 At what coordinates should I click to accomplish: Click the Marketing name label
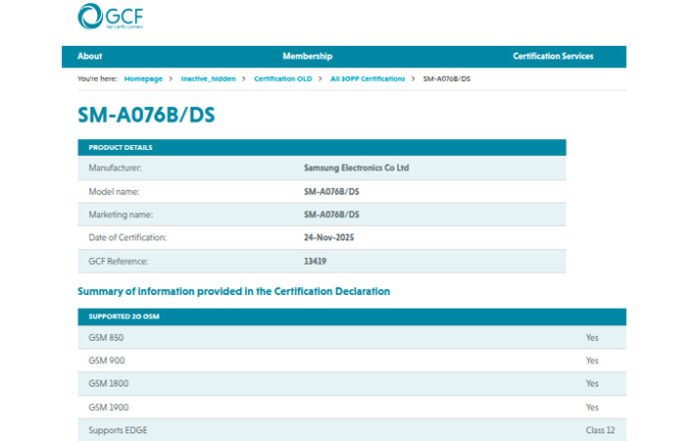tap(120, 215)
